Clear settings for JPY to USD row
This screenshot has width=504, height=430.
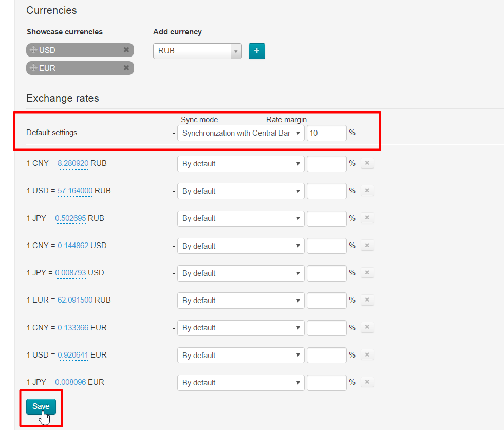(x=367, y=273)
